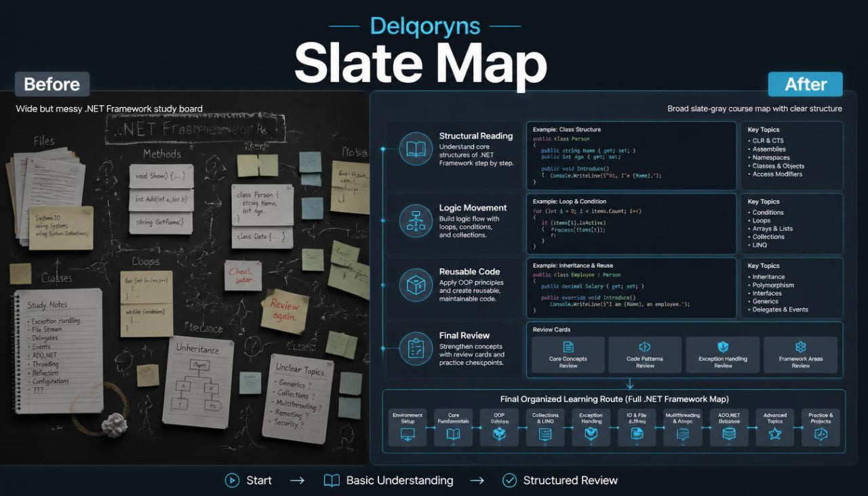
Task: Select the Final Review heading
Action: point(465,335)
